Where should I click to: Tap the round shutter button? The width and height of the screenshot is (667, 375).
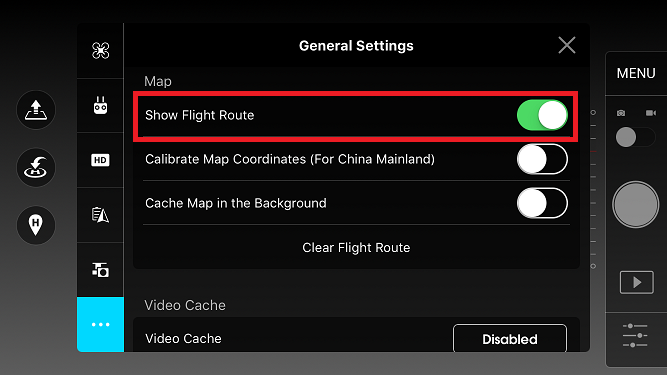click(636, 205)
